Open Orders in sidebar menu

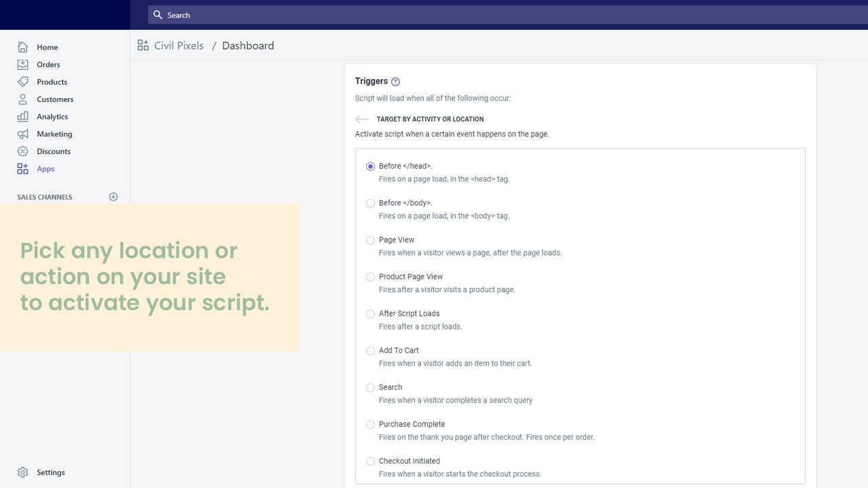(x=49, y=64)
